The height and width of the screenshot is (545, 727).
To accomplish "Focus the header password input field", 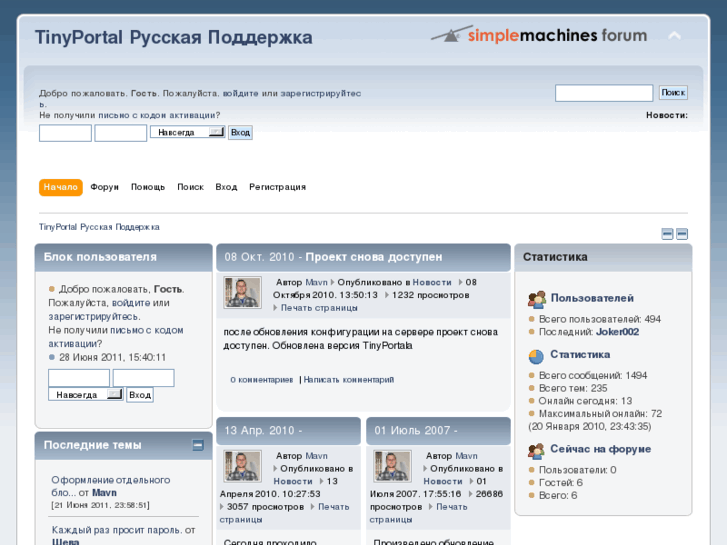I will [121, 133].
